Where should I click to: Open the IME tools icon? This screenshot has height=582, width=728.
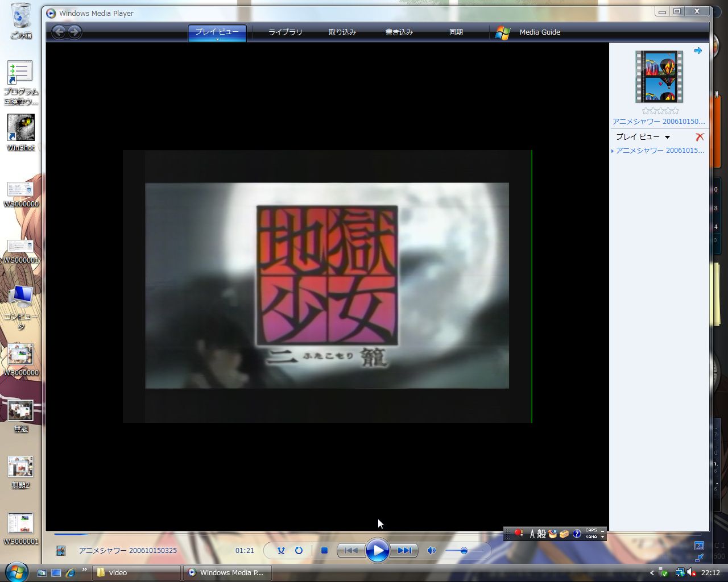(564, 534)
